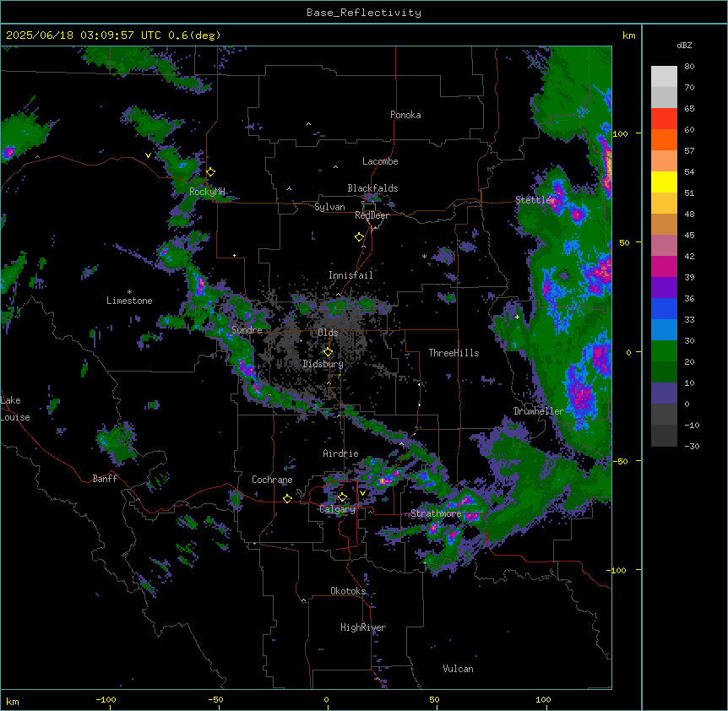Click the Didsbury town label
Screen dimensions: 728x711
tap(323, 364)
